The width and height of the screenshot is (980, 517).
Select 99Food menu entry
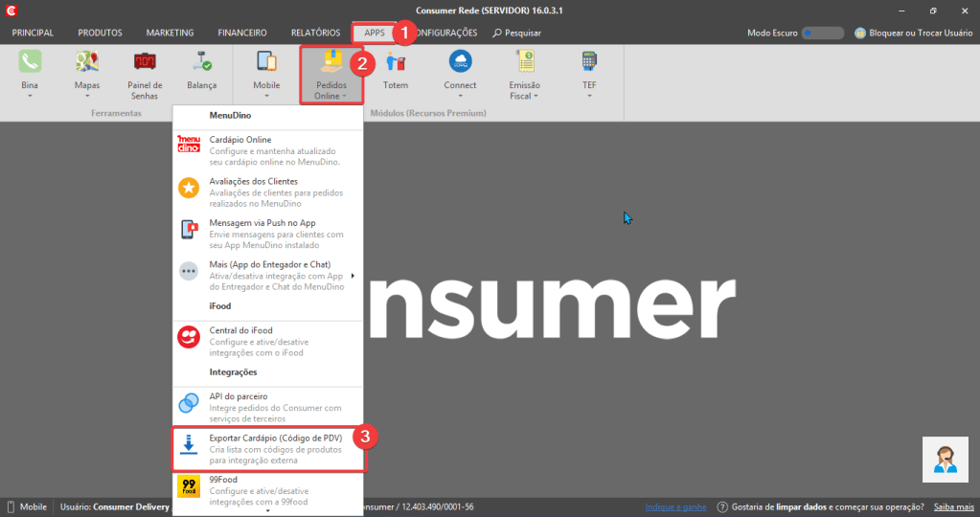267,490
